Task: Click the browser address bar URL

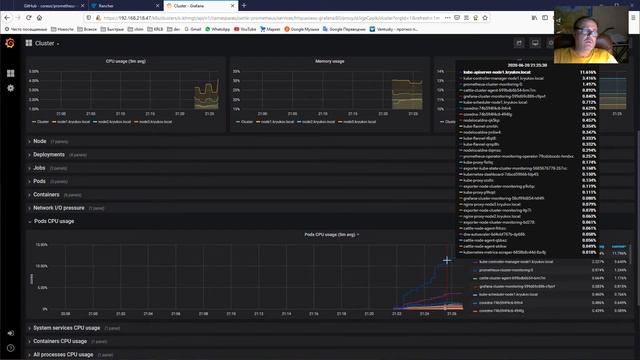Action: click(271, 18)
